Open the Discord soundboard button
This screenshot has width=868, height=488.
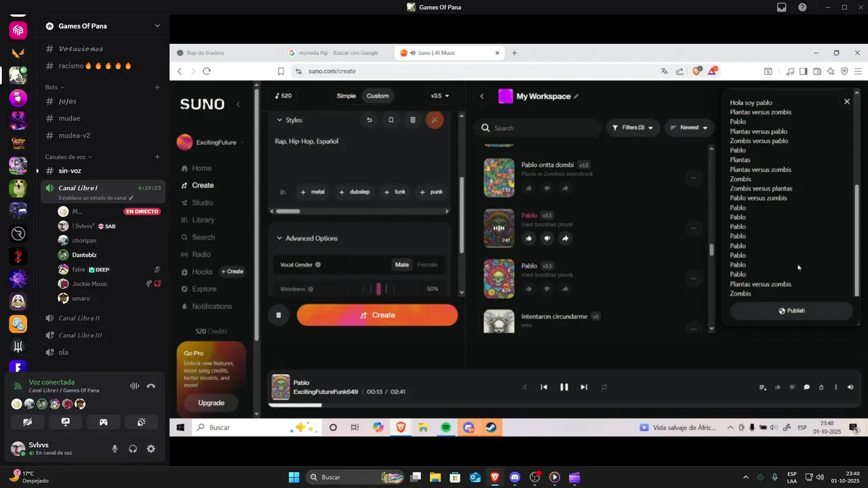click(x=141, y=422)
